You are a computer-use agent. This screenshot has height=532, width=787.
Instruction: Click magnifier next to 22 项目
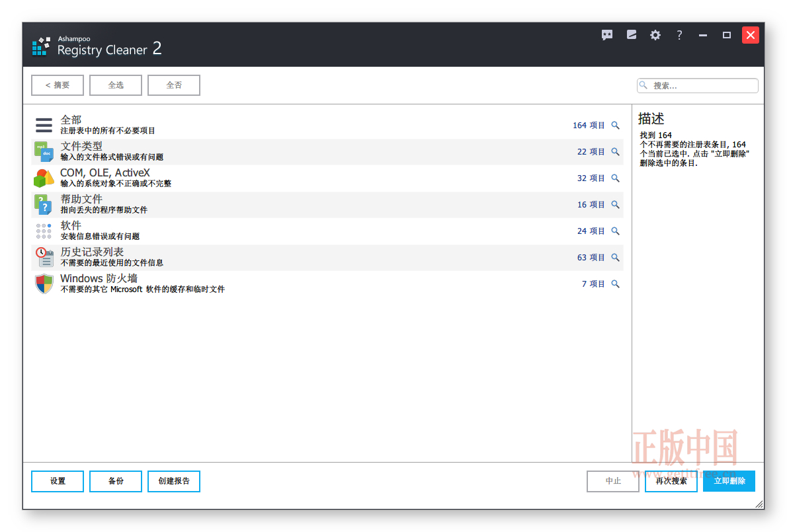tap(615, 151)
